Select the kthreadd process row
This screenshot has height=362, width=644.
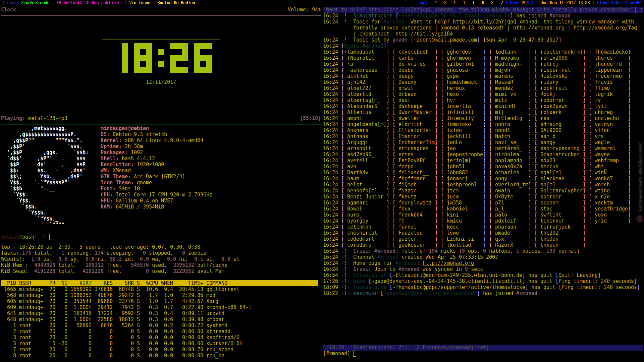click(x=159, y=331)
